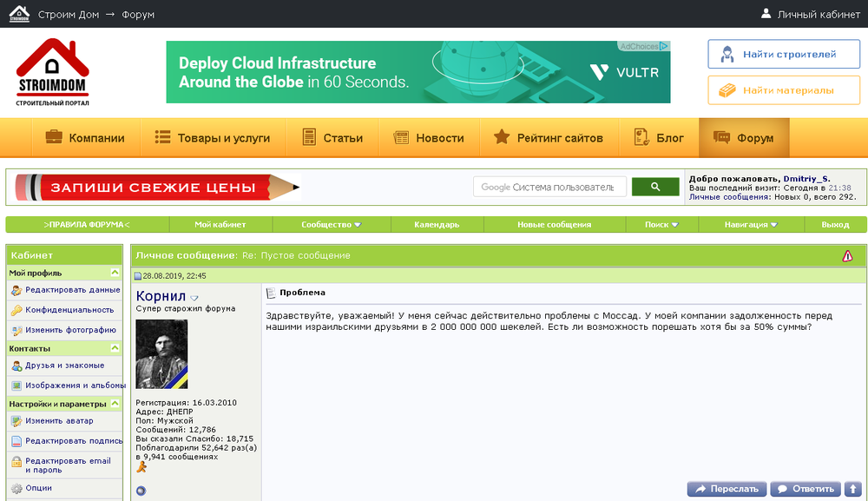Click the newspaper icon next to Новости
Viewport: 868px width, 501px height.
(401, 137)
